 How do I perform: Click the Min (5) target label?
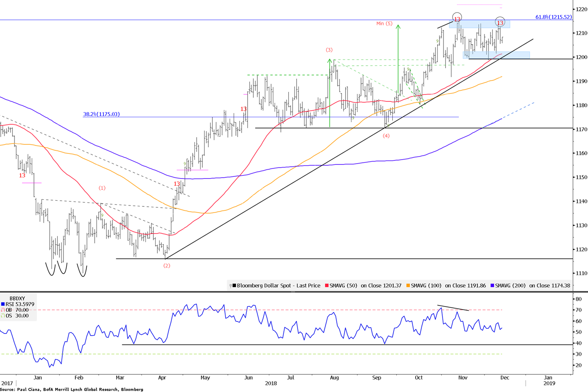pos(384,23)
